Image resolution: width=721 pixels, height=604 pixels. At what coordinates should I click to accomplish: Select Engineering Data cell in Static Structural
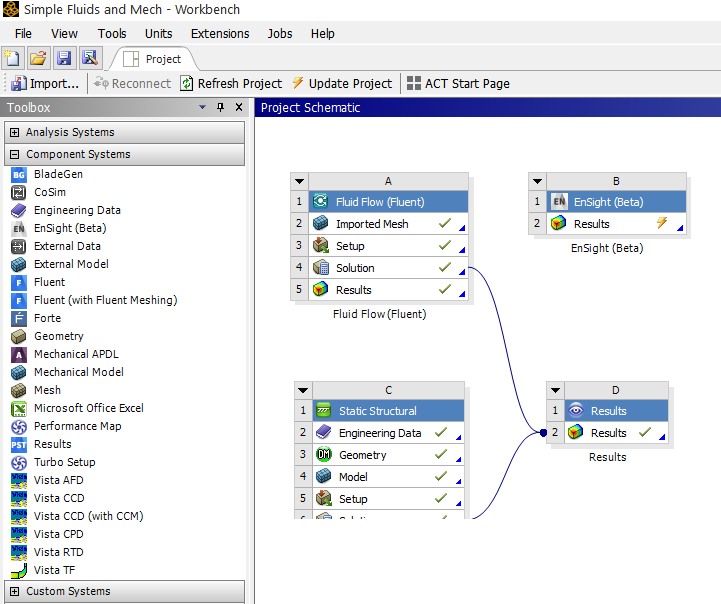click(388, 433)
